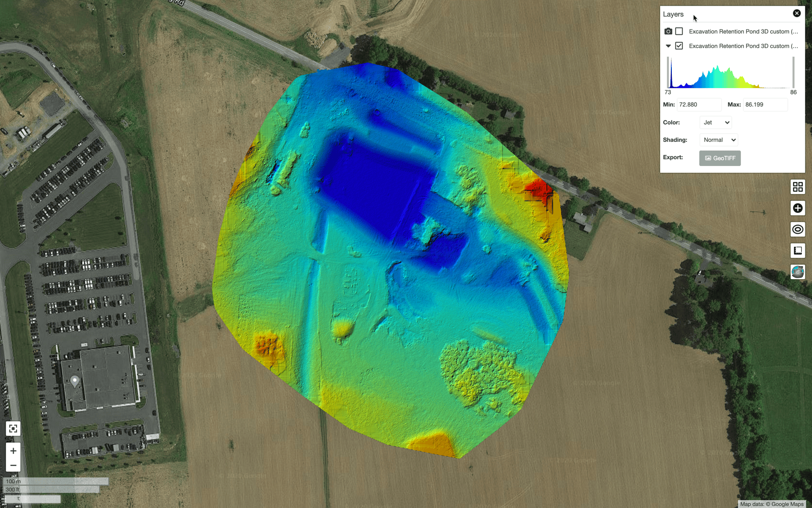This screenshot has height=508, width=812.
Task: Close the Layers panel
Action: pos(797,14)
